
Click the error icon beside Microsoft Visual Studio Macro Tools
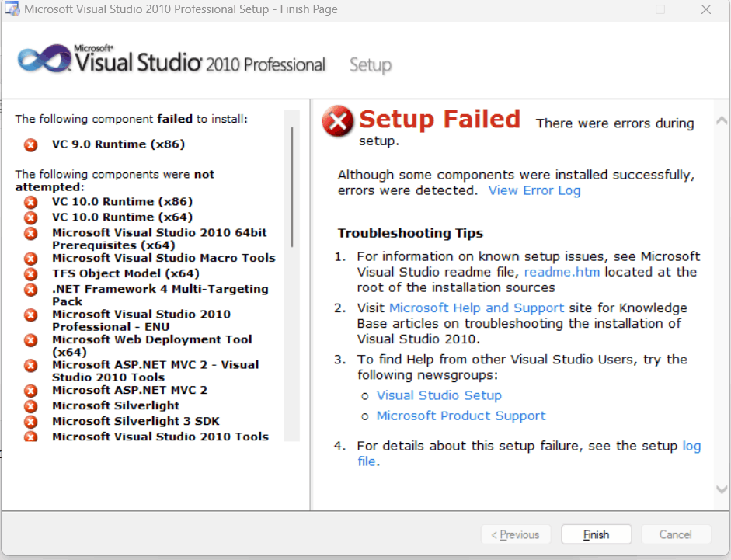coord(30,258)
